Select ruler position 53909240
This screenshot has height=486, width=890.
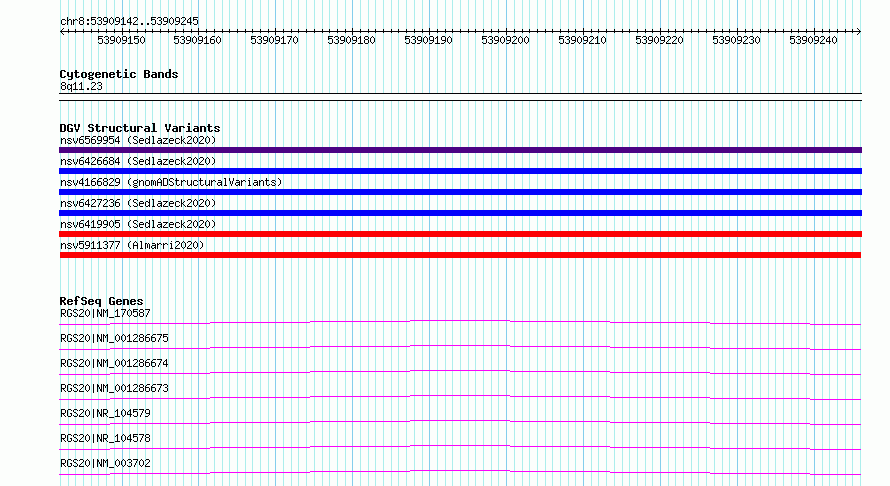coord(813,40)
